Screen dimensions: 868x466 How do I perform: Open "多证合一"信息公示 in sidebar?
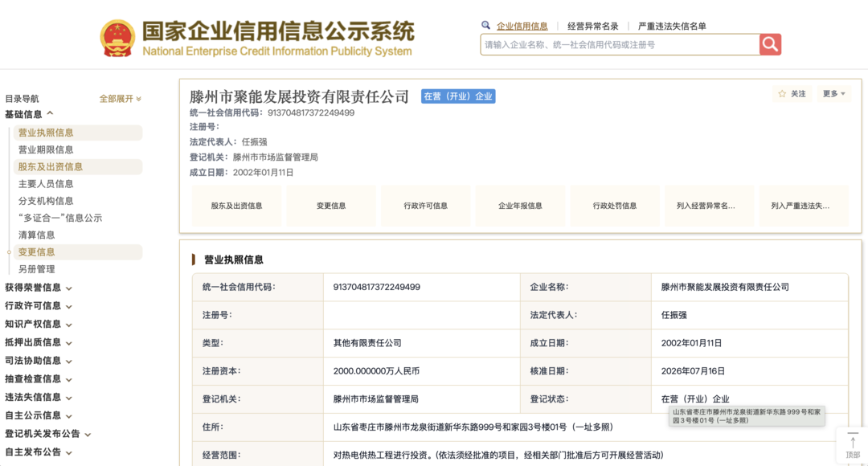click(60, 218)
